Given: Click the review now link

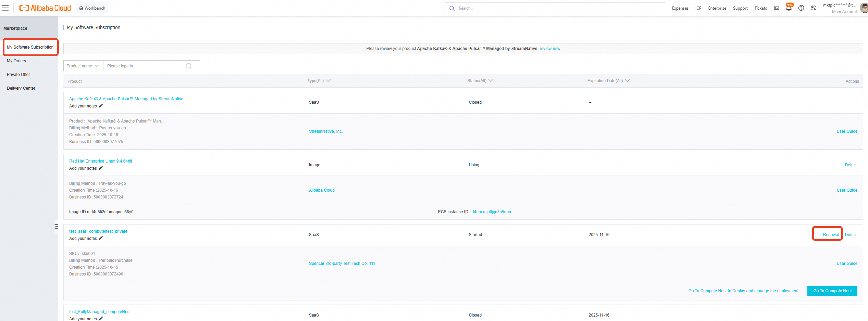Looking at the screenshot, I should [550, 49].
